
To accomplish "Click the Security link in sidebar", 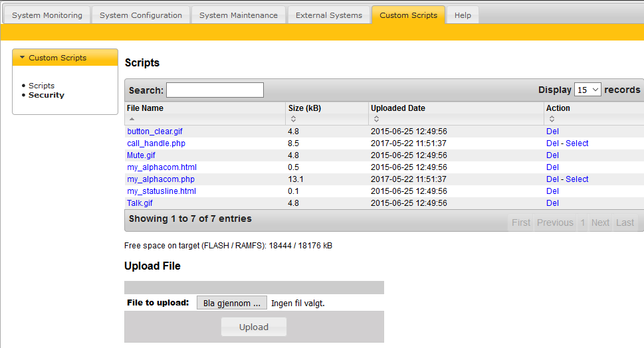I will pos(47,95).
